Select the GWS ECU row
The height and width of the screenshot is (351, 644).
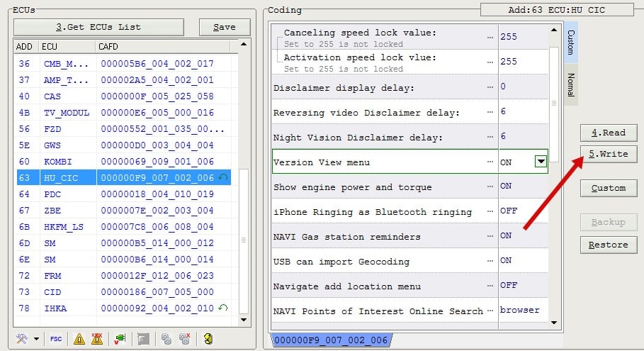coord(123,145)
